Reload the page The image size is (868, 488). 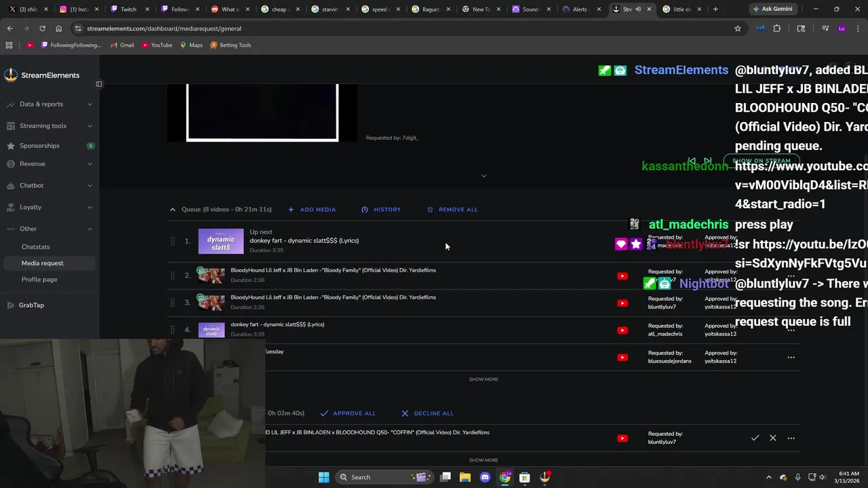42,28
